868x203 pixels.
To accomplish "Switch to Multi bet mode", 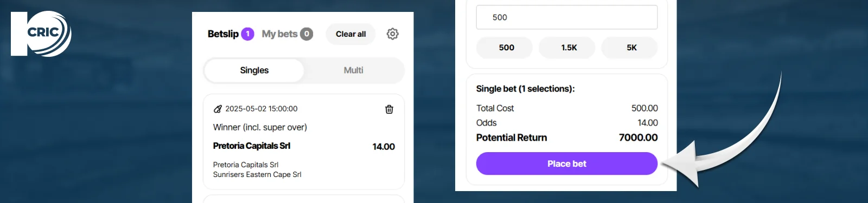I will click(x=354, y=70).
